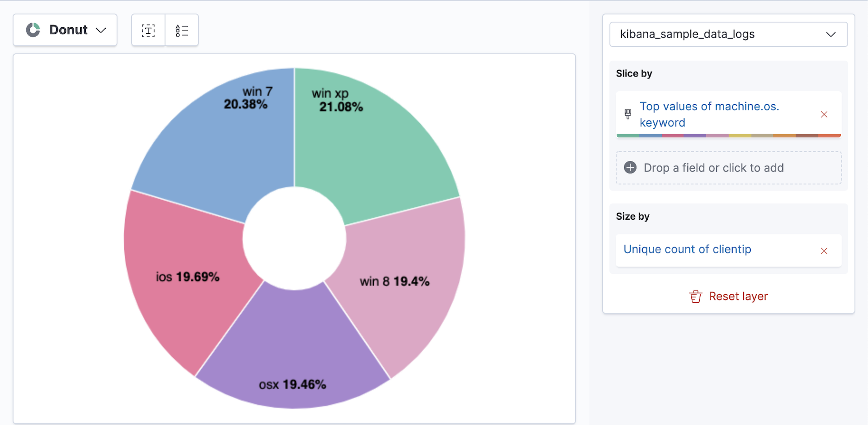Expand the kibana_sample_data_logs index pattern dropdown
868x425 pixels.
point(728,34)
